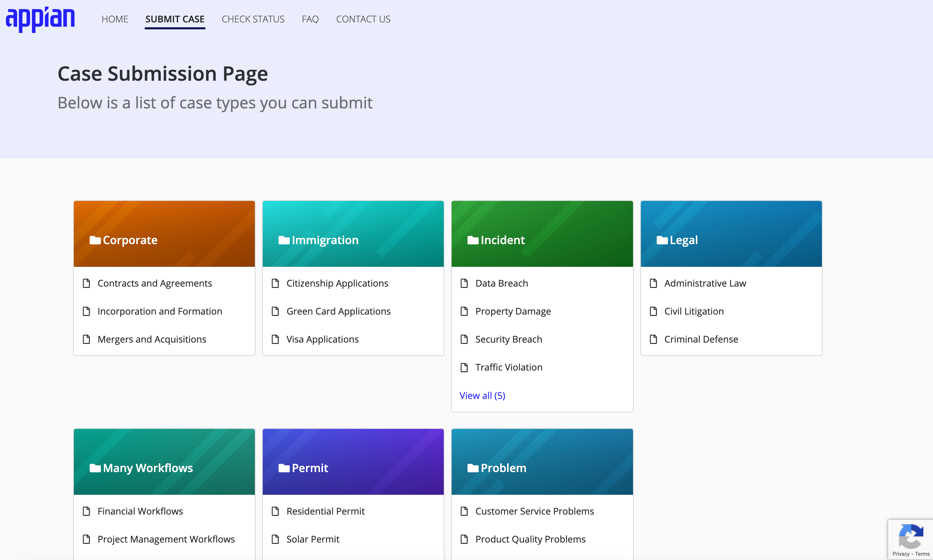Click document icon beside Incorporation and Formation
This screenshot has width=933, height=560.
click(x=86, y=311)
